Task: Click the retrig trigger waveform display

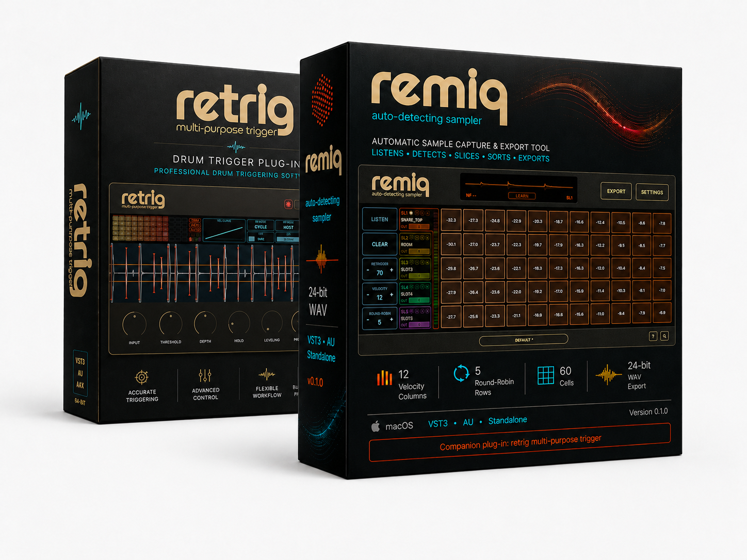Action: pos(205,273)
